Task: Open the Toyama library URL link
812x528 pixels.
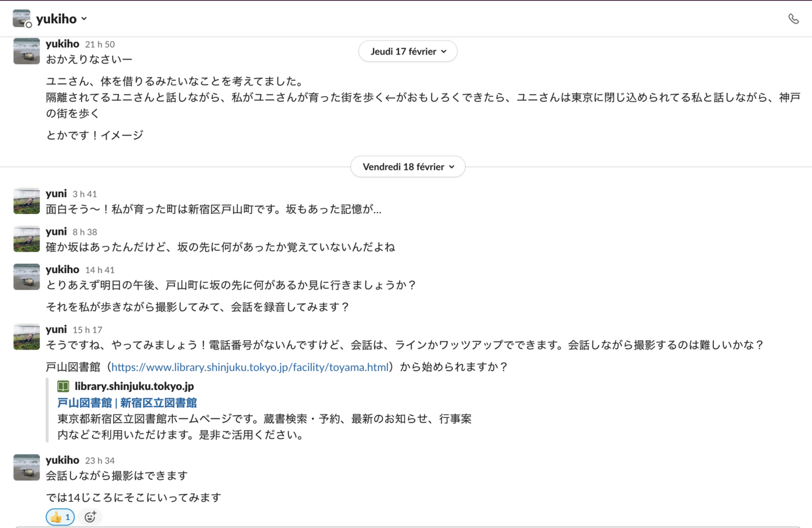Action: pos(249,367)
